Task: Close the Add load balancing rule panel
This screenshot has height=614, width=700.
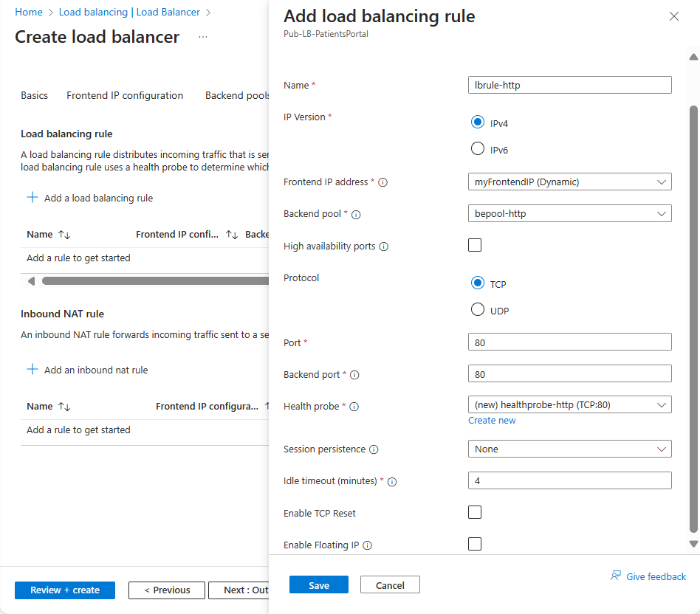Action: [x=673, y=16]
